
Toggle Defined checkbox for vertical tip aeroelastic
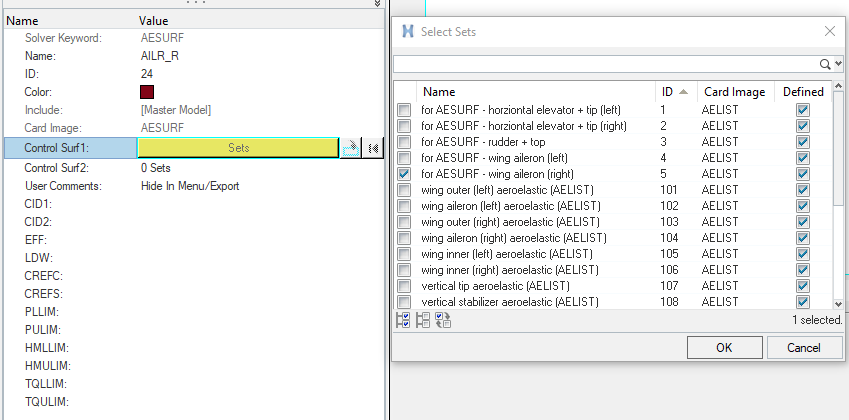pyautogui.click(x=802, y=285)
